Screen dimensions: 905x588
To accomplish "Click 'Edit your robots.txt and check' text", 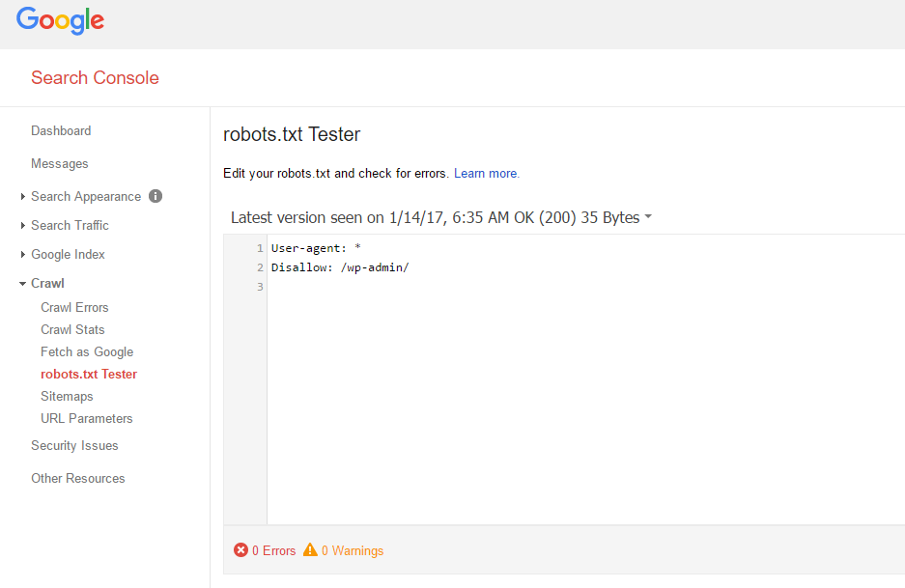I will 308,174.
